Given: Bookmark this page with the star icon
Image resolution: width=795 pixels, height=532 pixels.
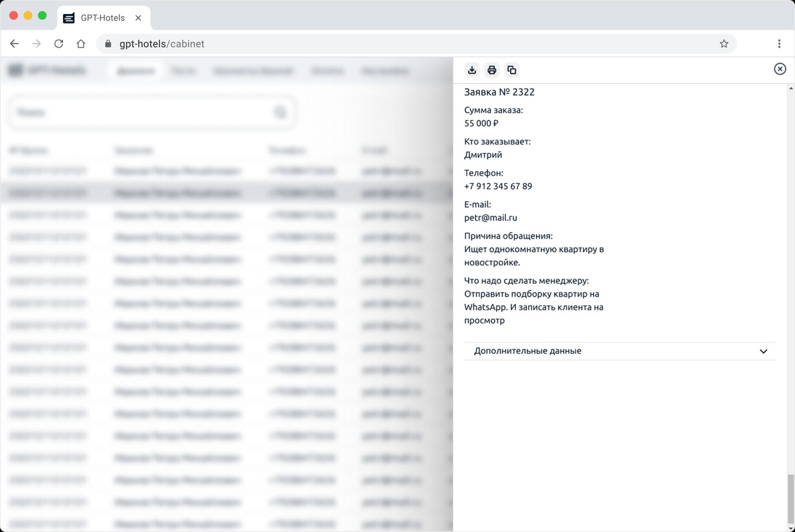Looking at the screenshot, I should (x=723, y=44).
